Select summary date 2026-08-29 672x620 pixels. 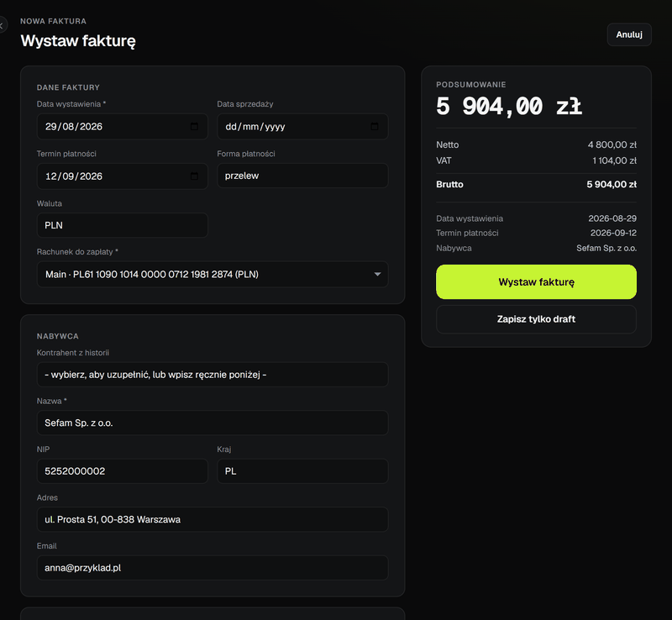point(612,218)
